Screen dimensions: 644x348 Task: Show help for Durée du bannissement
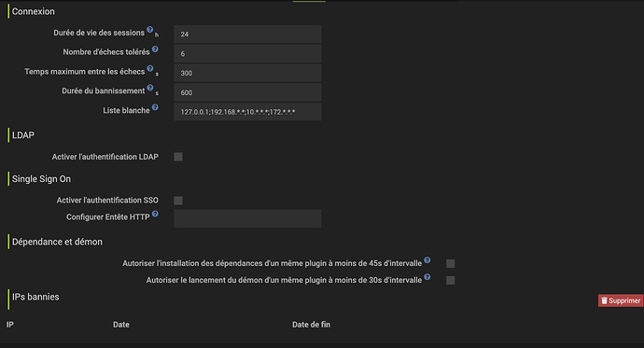point(150,88)
